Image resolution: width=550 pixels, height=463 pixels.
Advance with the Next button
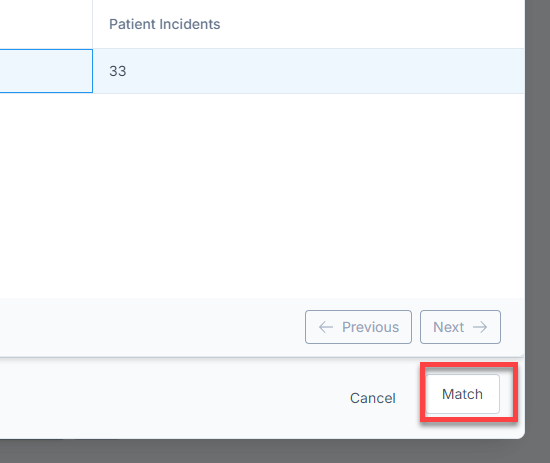[x=460, y=327]
